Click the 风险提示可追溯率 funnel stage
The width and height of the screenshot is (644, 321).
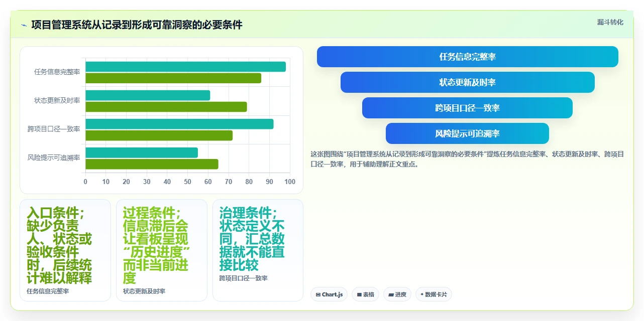(467, 133)
